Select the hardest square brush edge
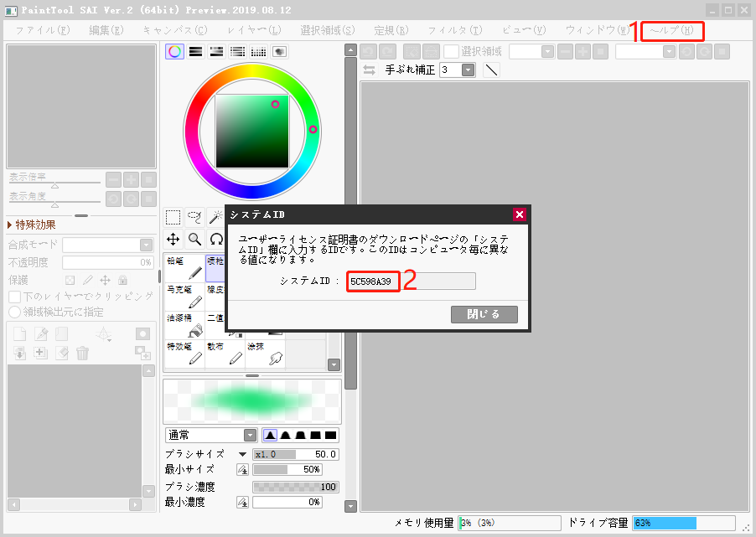Screen dimensions: 756x537 click(x=331, y=436)
